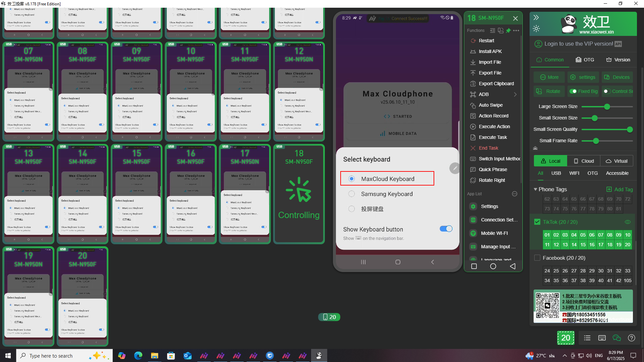This screenshot has width=644, height=362.
Task: Collapse Phone Tags section triangle
Action: 536,189
